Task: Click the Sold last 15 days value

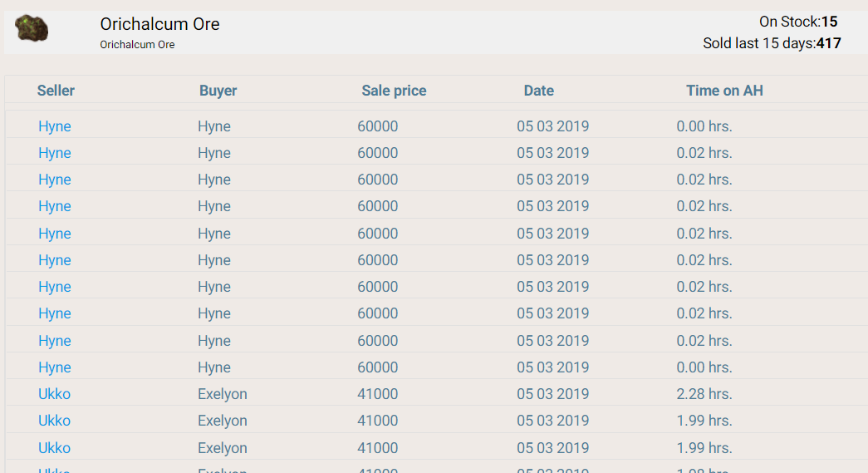Action: point(828,43)
